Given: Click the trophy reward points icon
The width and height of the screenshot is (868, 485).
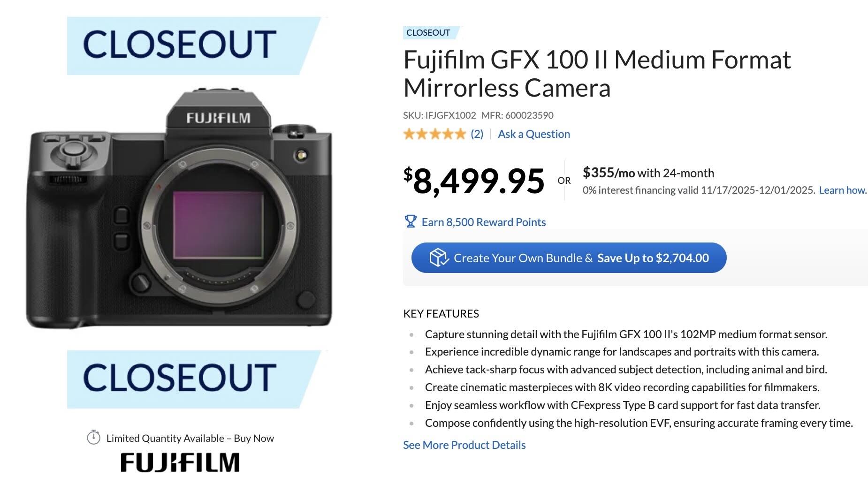Looking at the screenshot, I should click(x=411, y=222).
